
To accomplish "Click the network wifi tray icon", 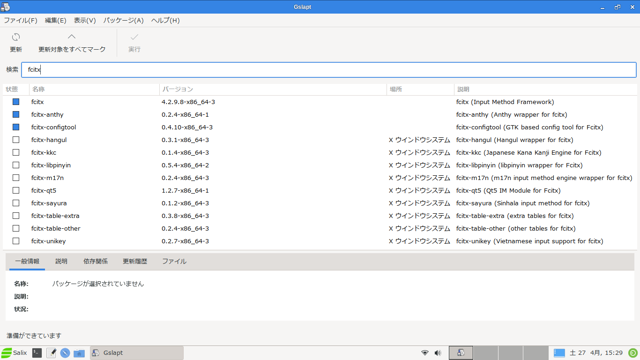I will pos(425,353).
